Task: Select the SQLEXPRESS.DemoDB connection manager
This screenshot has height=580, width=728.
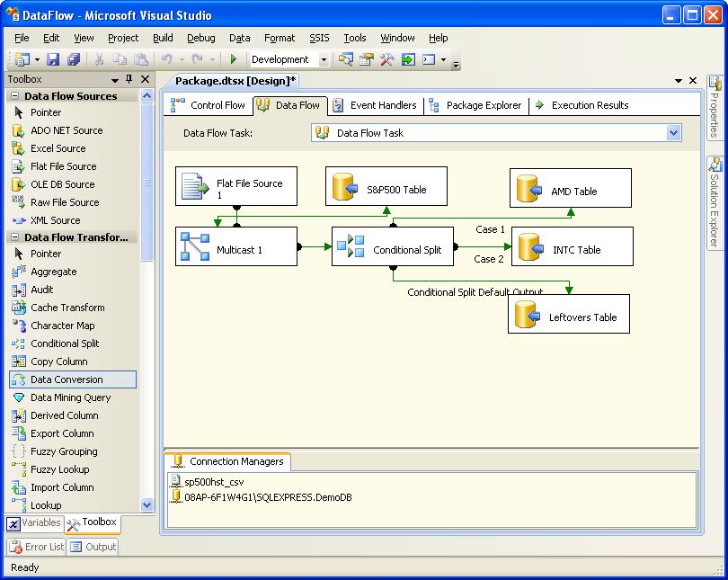Action: point(262,497)
